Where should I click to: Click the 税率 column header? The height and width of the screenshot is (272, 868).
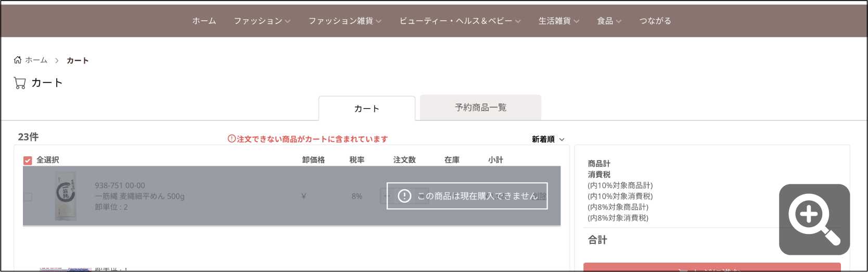click(357, 160)
